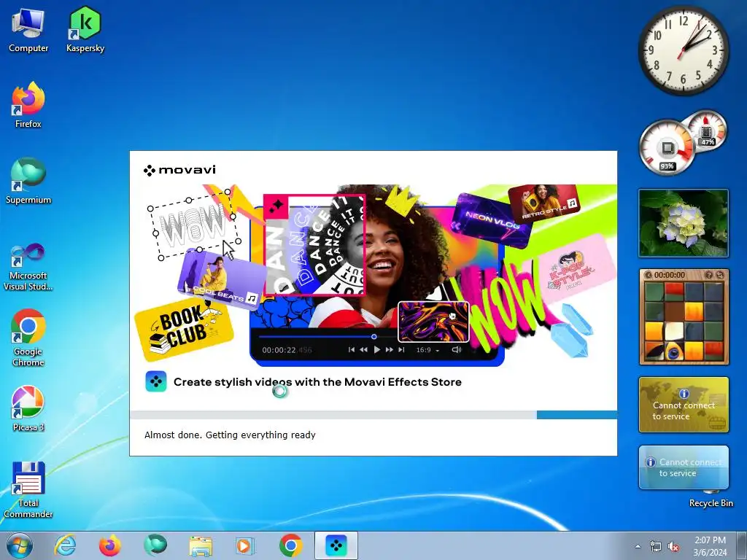Click the Movavi Effects Store icon
The width and height of the screenshot is (747, 560).
tap(156, 382)
